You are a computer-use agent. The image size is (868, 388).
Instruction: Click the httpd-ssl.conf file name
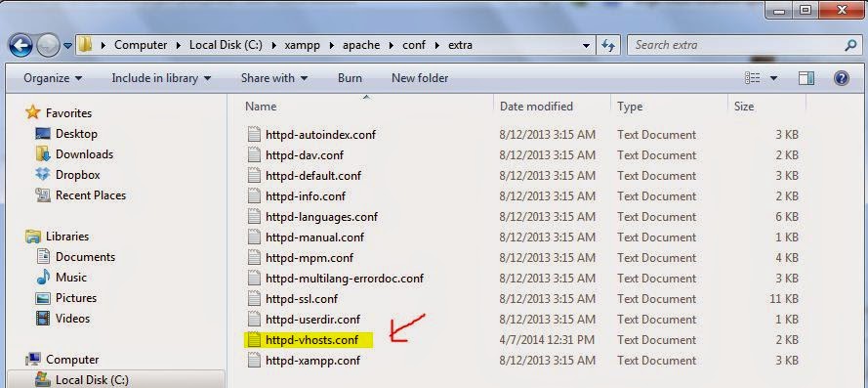coord(302,299)
